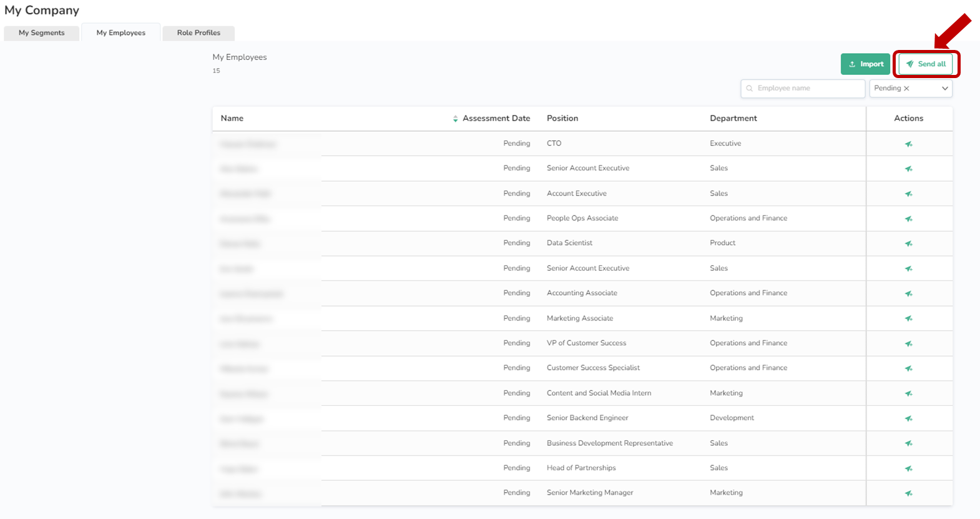Remove the Pending filter tag

(906, 89)
